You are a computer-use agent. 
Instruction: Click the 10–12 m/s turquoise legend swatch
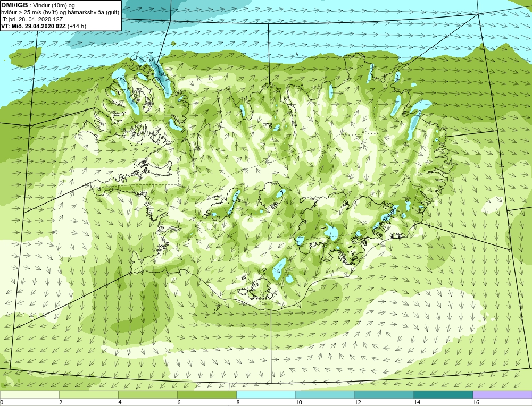pos(325,394)
